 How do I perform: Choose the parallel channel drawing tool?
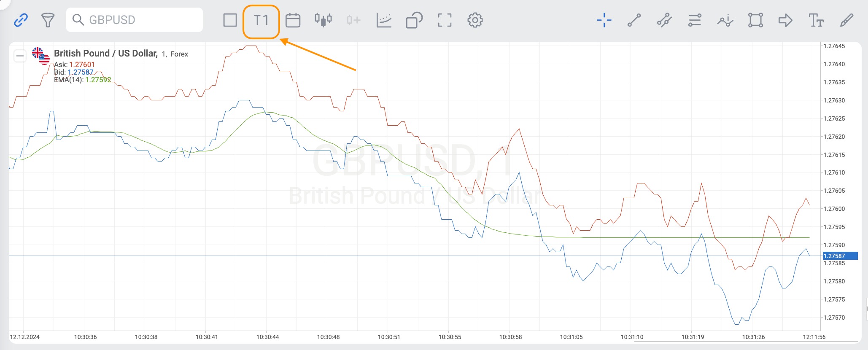tap(664, 20)
